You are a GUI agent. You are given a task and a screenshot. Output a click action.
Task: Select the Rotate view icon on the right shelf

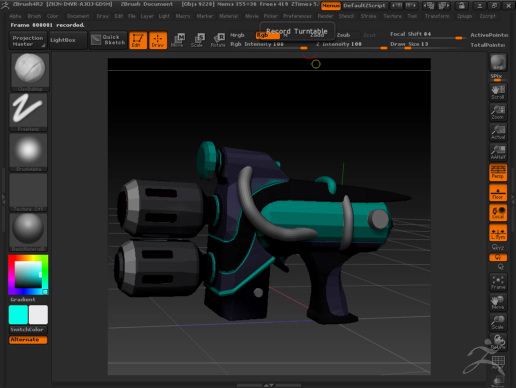tap(498, 342)
